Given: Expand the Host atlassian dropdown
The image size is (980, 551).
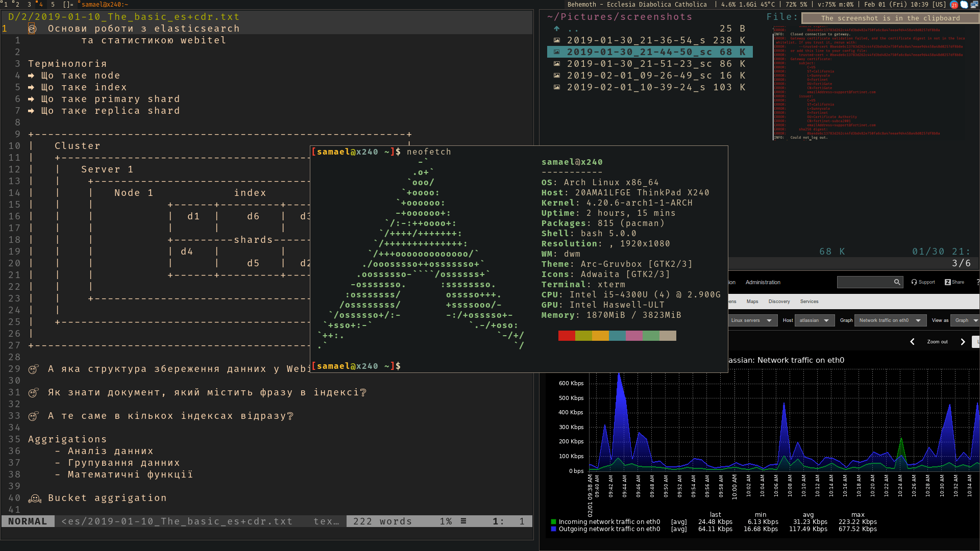Looking at the screenshot, I should (x=815, y=320).
